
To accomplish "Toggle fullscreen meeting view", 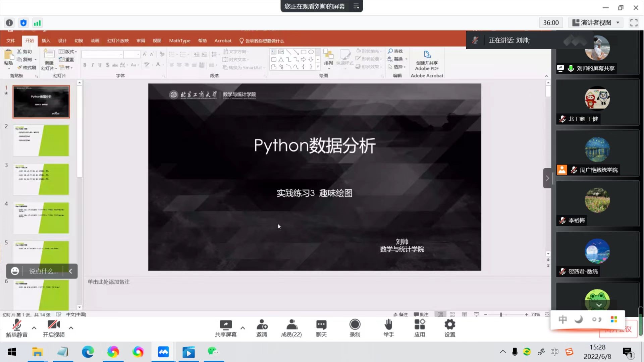I will click(634, 23).
